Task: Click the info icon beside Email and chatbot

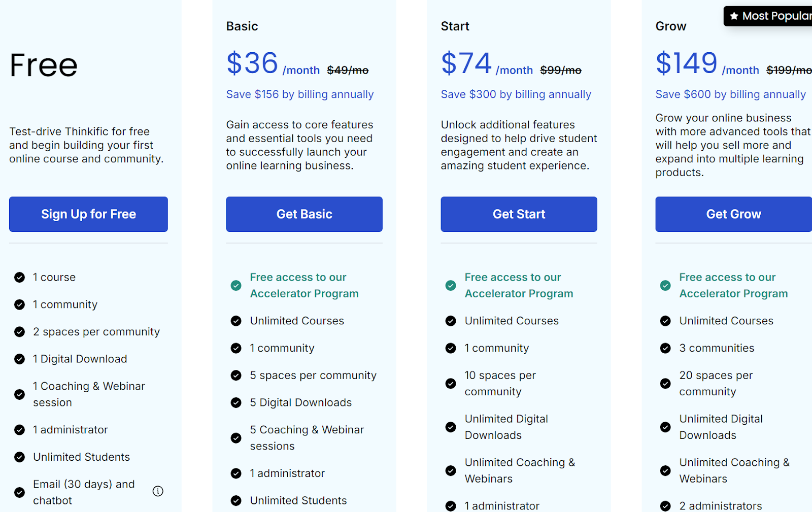Action: click(x=158, y=491)
